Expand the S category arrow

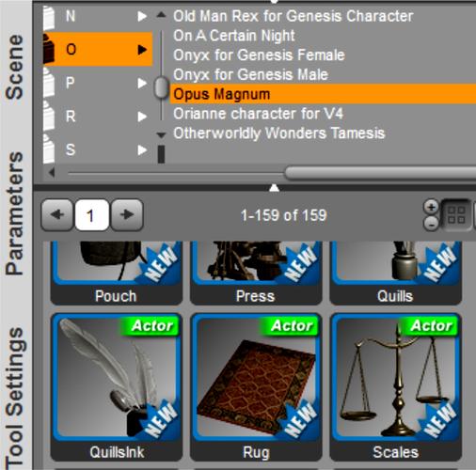142,149
